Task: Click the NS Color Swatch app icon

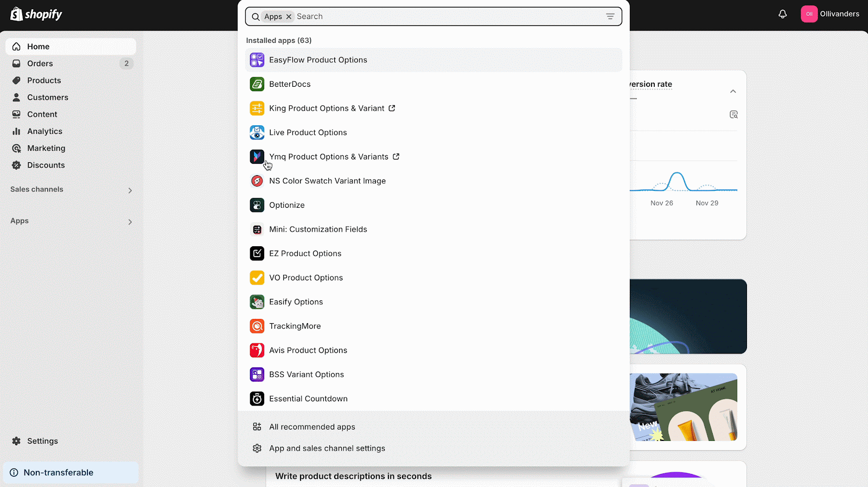Action: pos(257,181)
